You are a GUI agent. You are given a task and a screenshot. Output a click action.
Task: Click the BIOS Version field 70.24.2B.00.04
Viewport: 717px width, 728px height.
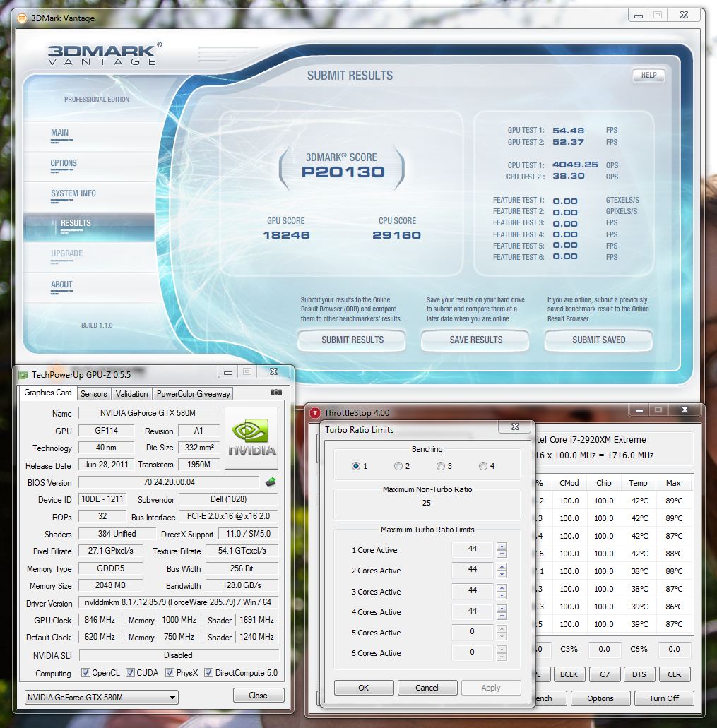point(169,482)
